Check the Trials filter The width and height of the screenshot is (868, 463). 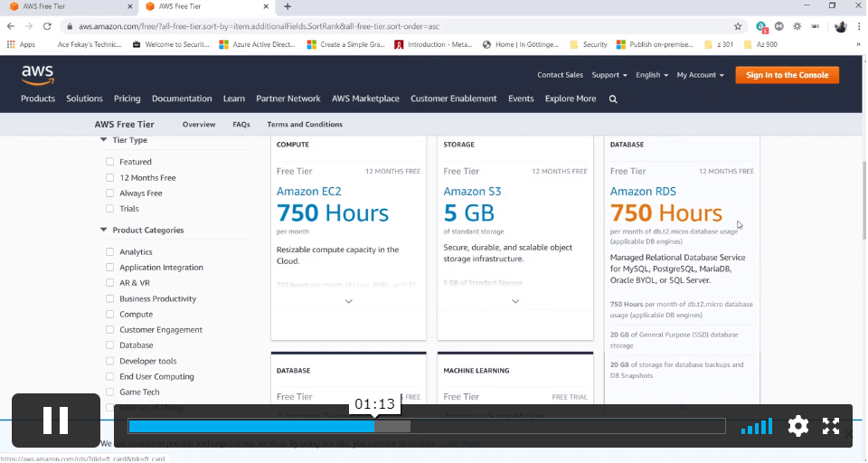pyautogui.click(x=109, y=209)
